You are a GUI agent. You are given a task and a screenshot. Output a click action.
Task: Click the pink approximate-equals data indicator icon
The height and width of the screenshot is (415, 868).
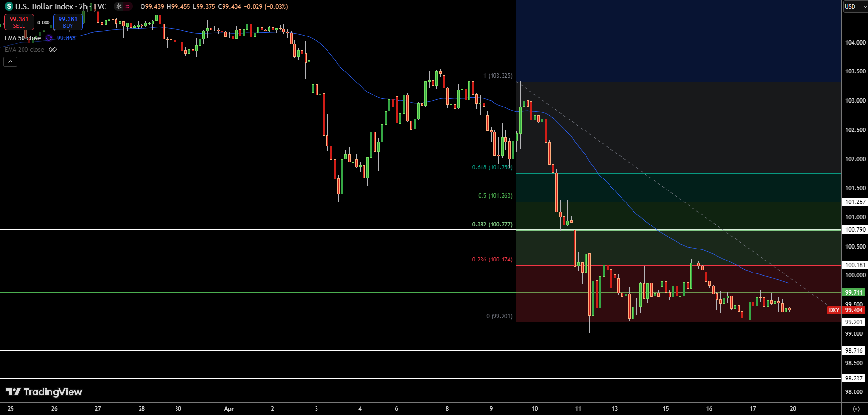pos(128,6)
